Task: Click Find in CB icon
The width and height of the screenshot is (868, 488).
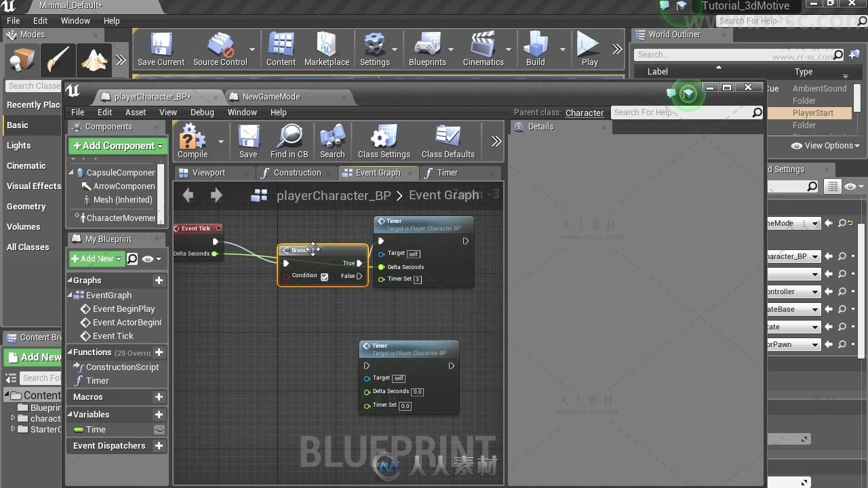Action: click(289, 141)
